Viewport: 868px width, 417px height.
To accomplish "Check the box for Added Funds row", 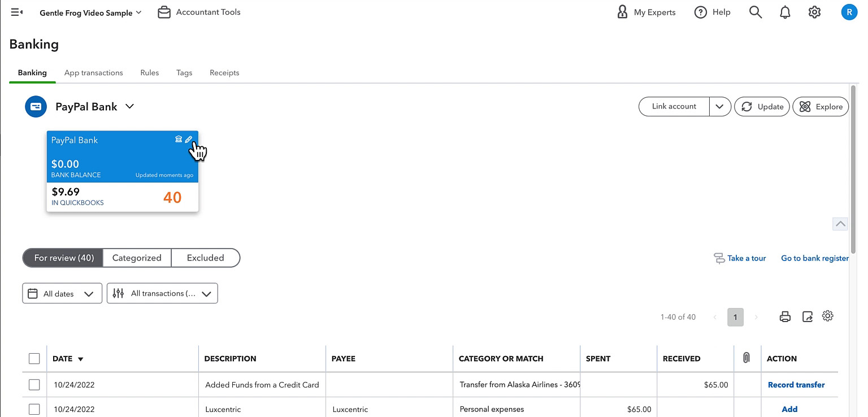I will click(x=34, y=385).
